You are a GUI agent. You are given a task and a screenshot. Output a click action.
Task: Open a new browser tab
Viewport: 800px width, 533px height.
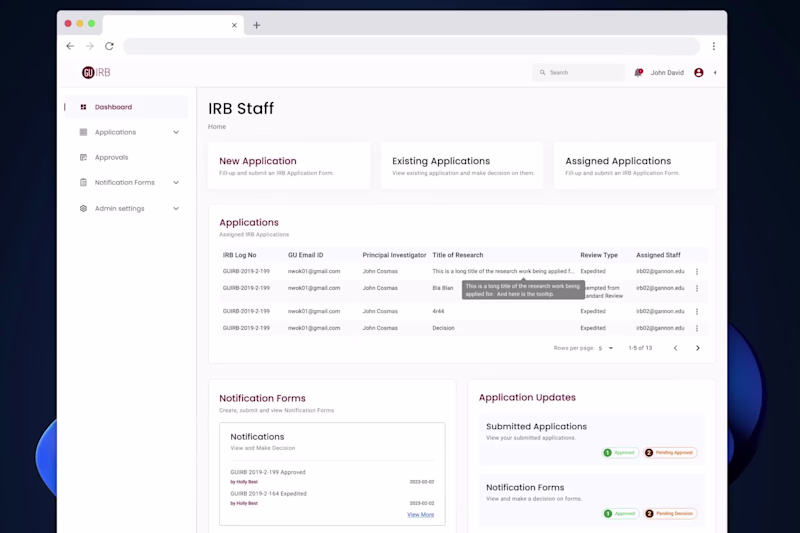click(x=256, y=25)
